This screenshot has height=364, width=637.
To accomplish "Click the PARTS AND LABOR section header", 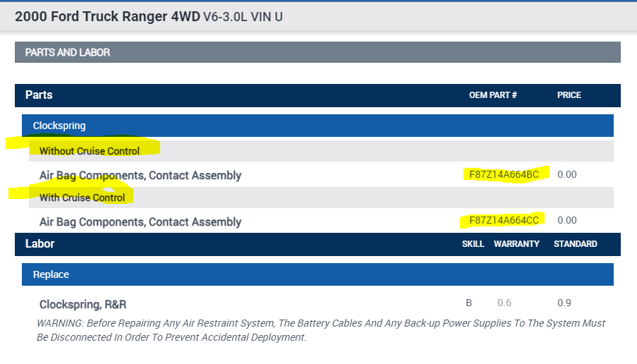I will point(68,52).
